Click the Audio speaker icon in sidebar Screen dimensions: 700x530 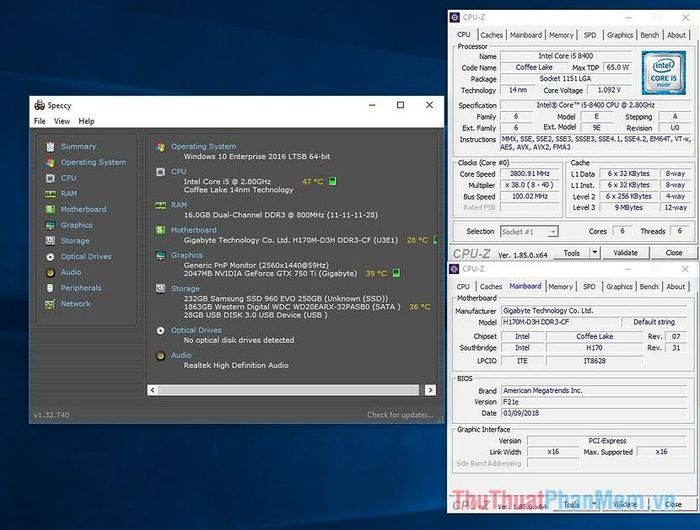[50, 272]
